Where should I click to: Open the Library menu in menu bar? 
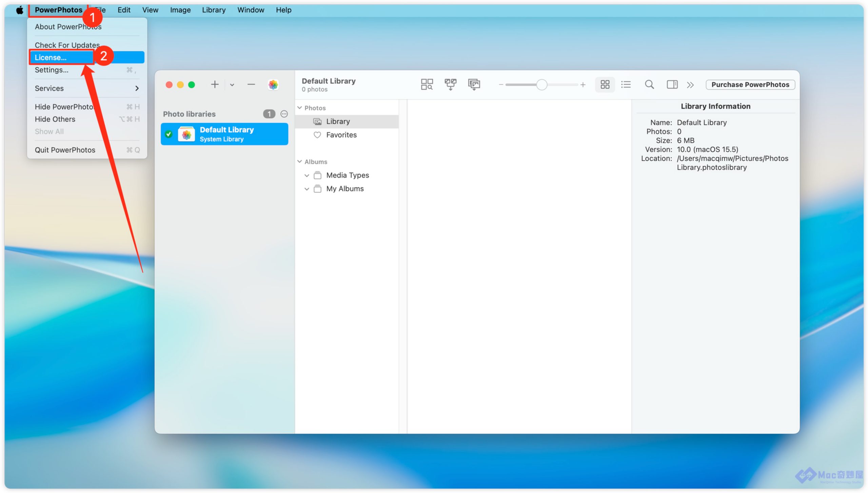[214, 10]
